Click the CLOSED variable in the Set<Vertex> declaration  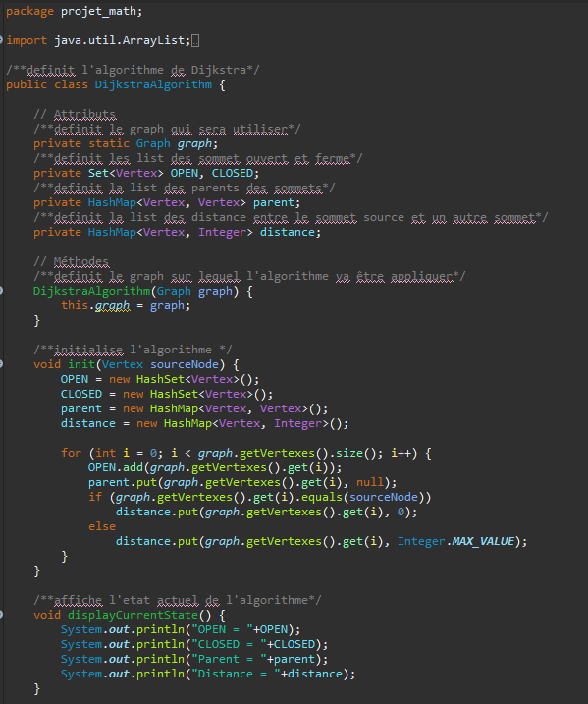(232, 173)
